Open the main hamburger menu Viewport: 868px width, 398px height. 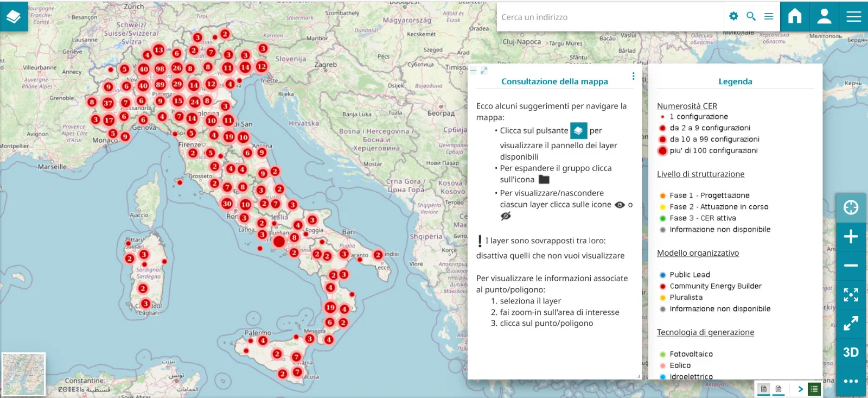coord(853,16)
